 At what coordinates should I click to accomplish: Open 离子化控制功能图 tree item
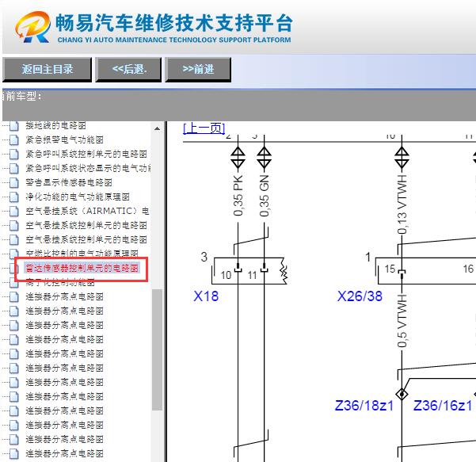coord(60,283)
